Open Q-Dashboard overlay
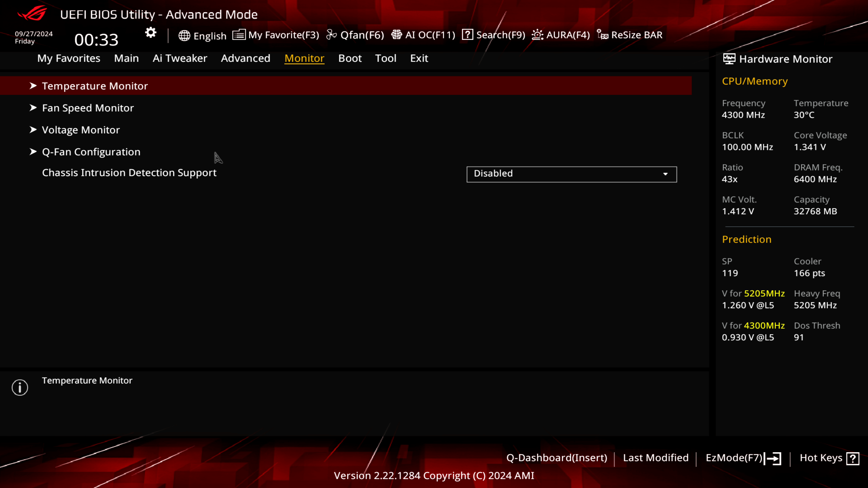The height and width of the screenshot is (488, 868). point(556,457)
